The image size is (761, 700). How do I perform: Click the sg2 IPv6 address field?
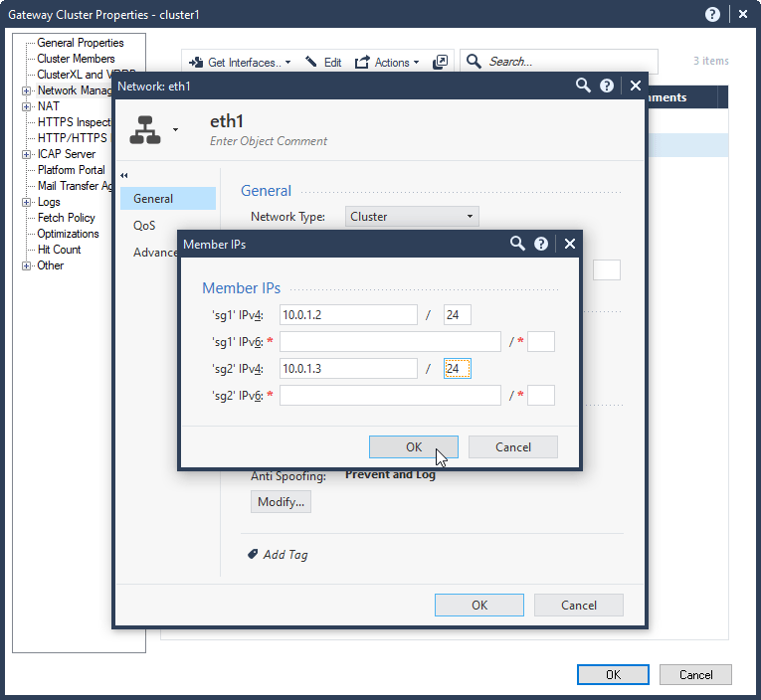tap(390, 396)
